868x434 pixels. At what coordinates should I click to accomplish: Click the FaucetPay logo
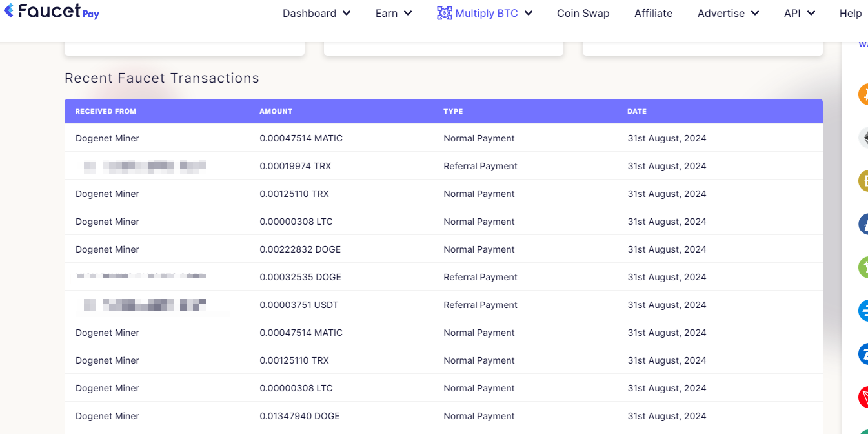(x=52, y=11)
